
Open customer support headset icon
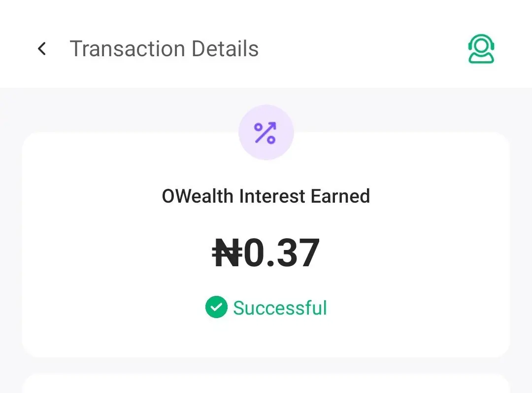coord(481,49)
